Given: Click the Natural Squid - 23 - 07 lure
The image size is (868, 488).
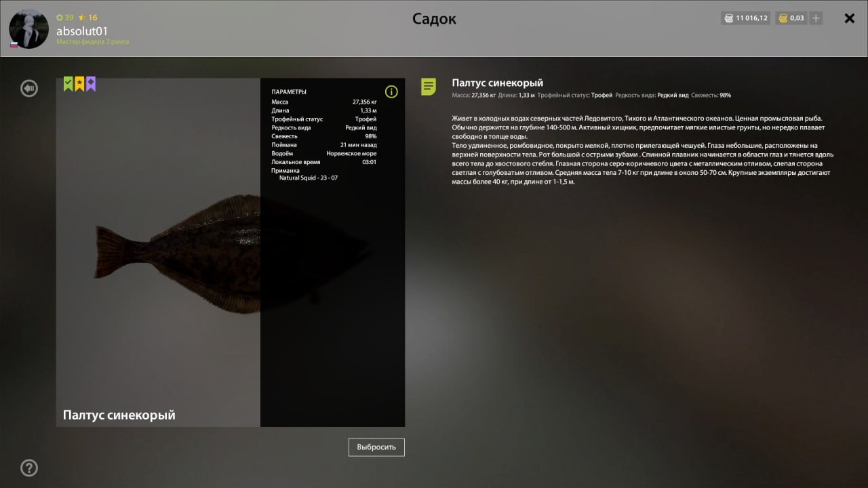Looking at the screenshot, I should point(309,178).
